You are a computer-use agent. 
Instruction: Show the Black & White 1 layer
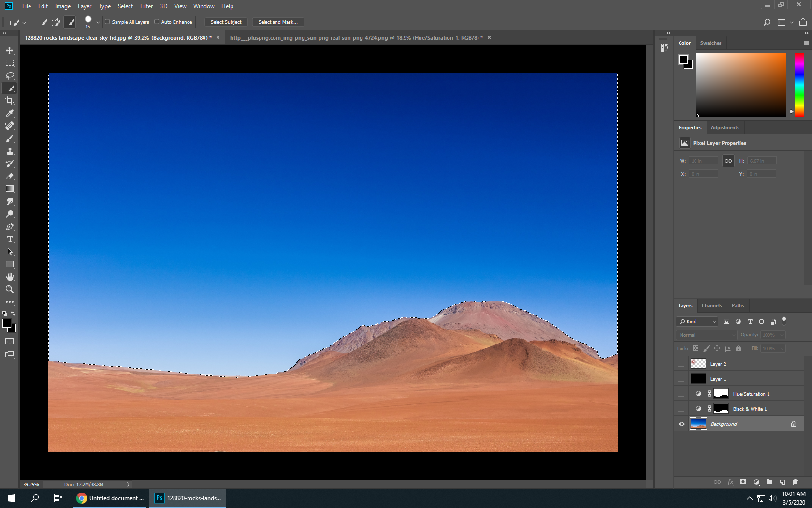tap(681, 409)
